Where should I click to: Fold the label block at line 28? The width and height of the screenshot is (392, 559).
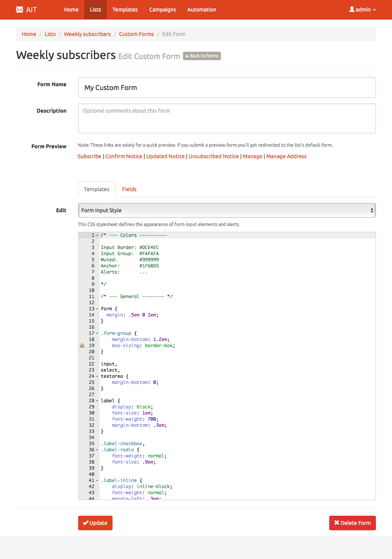[97, 401]
